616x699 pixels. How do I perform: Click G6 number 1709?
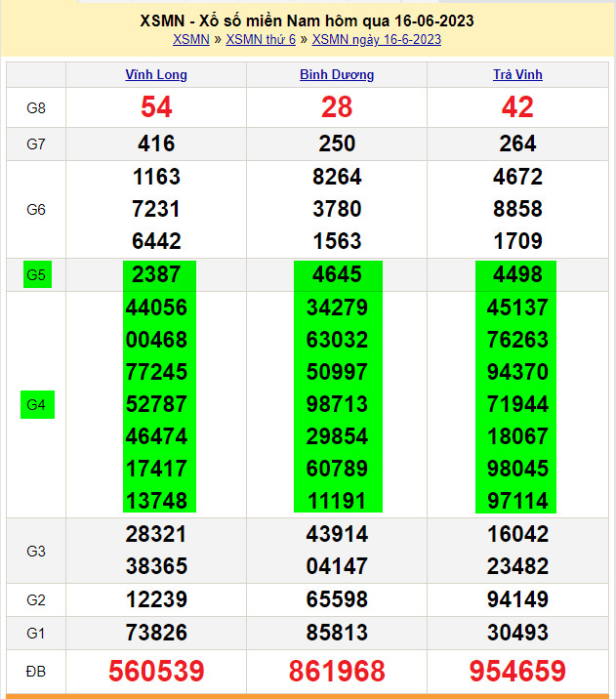pos(517,241)
